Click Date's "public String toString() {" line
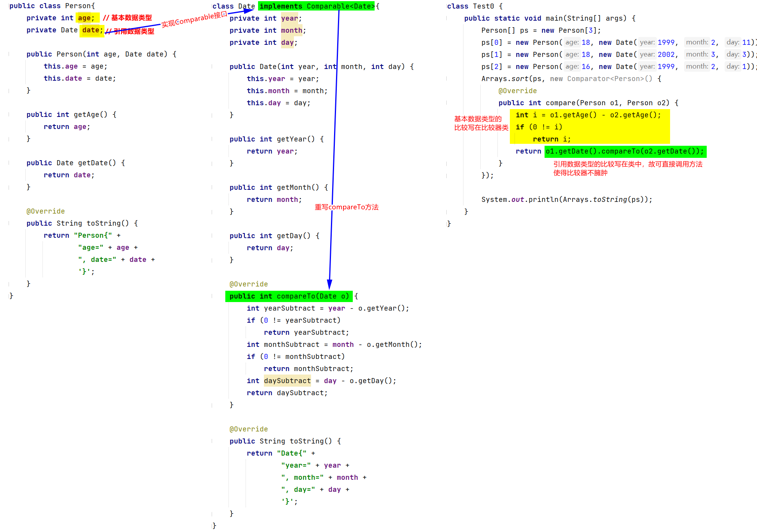The height and width of the screenshot is (532, 757). pos(285,441)
